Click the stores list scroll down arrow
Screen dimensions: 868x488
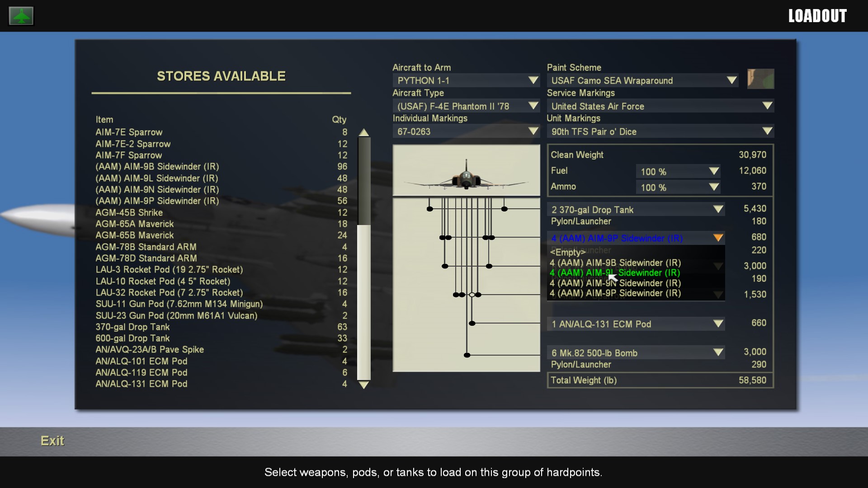pyautogui.click(x=364, y=385)
